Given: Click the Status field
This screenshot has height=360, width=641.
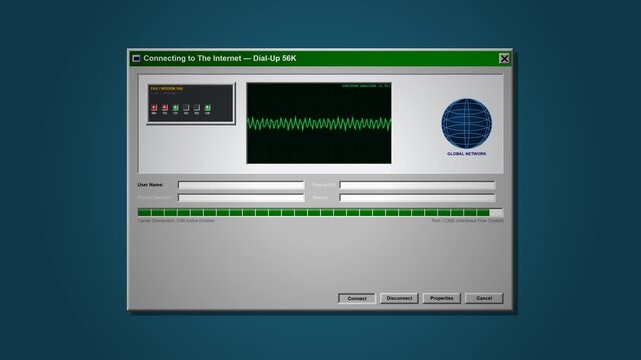Looking at the screenshot, I should click(x=417, y=197).
